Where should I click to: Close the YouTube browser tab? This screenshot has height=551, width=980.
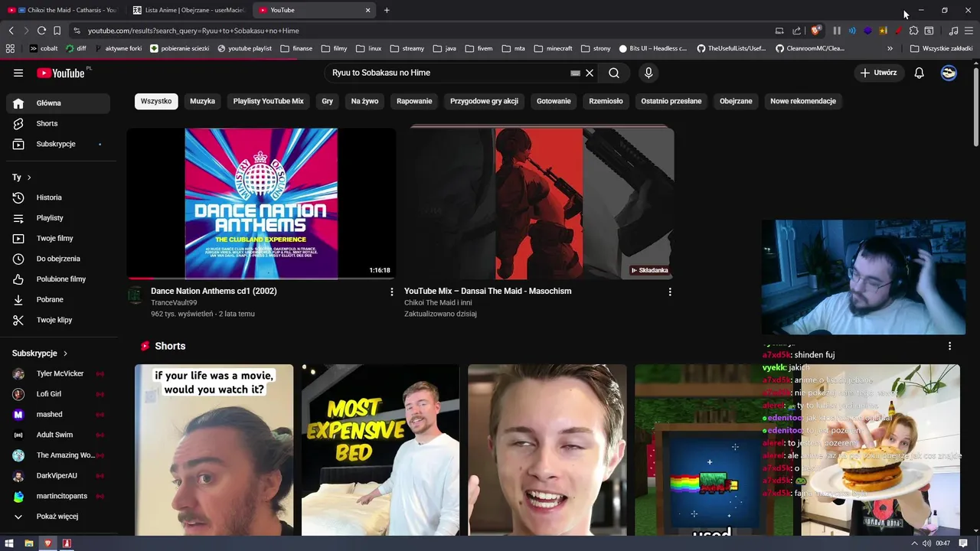(x=367, y=10)
